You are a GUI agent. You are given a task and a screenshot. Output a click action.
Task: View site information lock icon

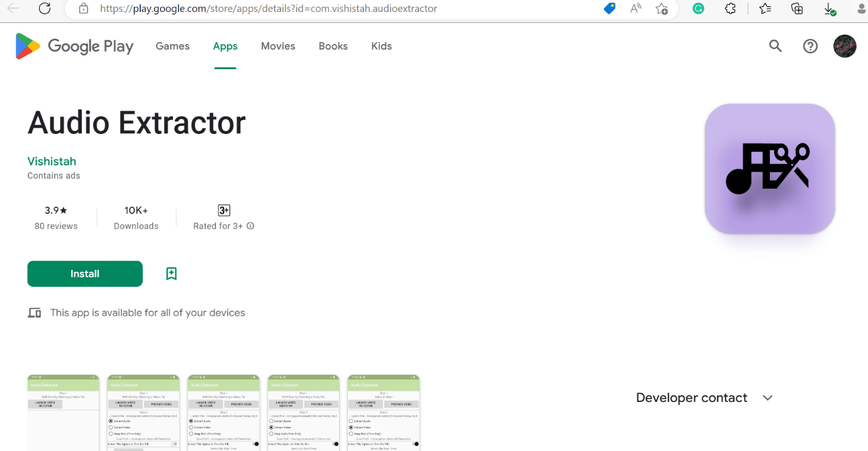coord(83,9)
